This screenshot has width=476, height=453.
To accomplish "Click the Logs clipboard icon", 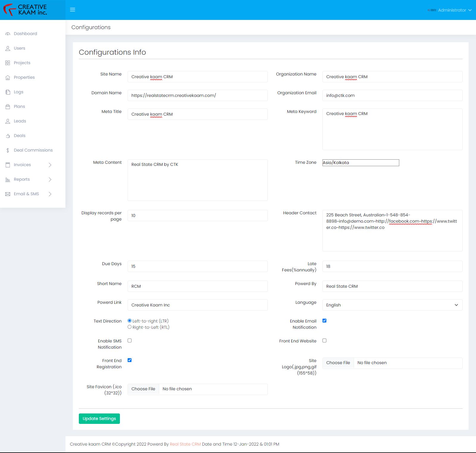I will coord(8,92).
